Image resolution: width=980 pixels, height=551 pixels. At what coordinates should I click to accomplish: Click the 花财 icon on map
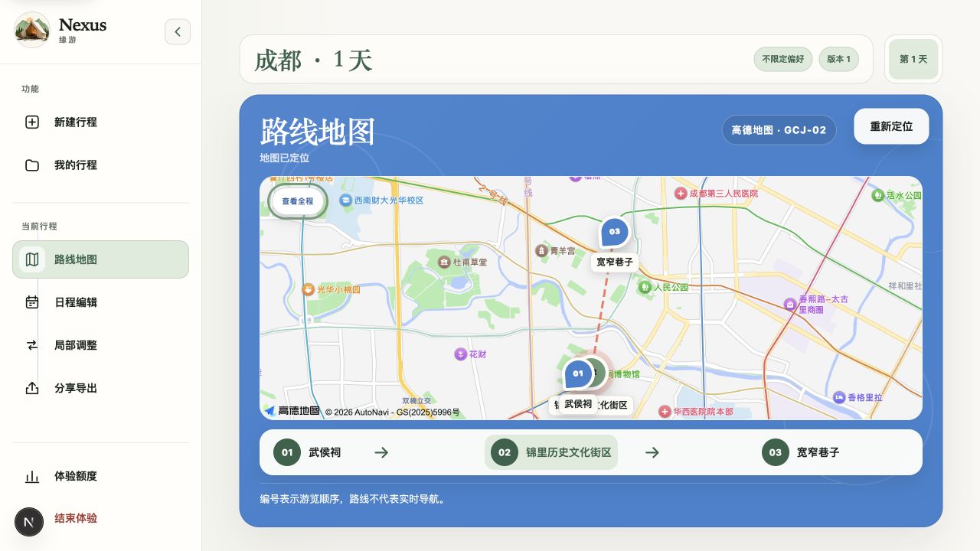pyautogui.click(x=460, y=354)
